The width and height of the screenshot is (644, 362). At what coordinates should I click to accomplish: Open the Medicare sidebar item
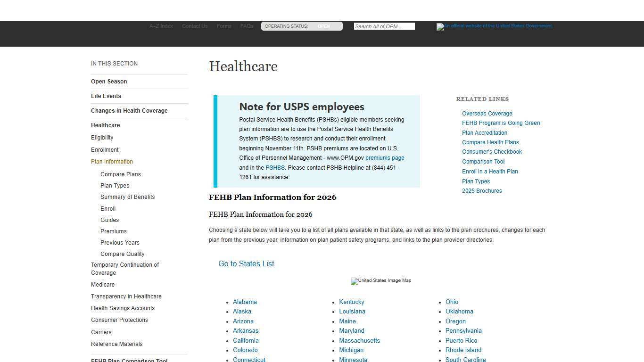pyautogui.click(x=103, y=284)
